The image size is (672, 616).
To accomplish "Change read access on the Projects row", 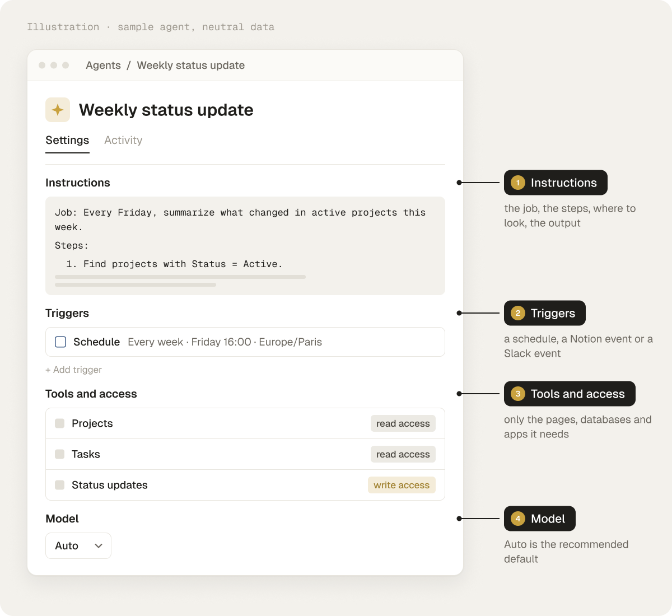I will [403, 423].
